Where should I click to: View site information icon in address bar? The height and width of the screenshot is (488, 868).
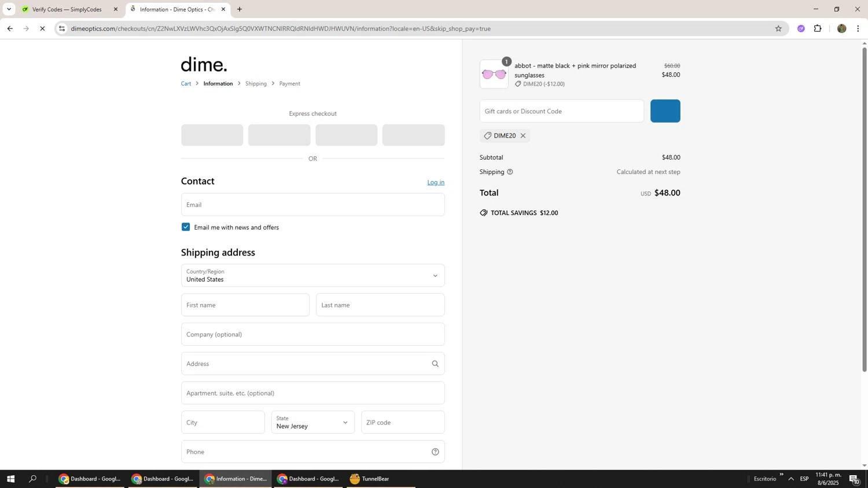(62, 28)
